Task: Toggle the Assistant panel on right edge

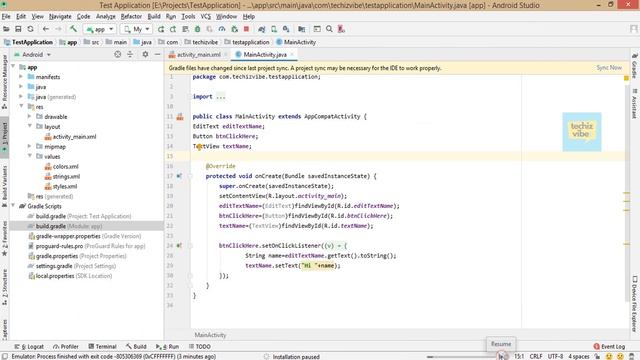Action: pos(634,104)
